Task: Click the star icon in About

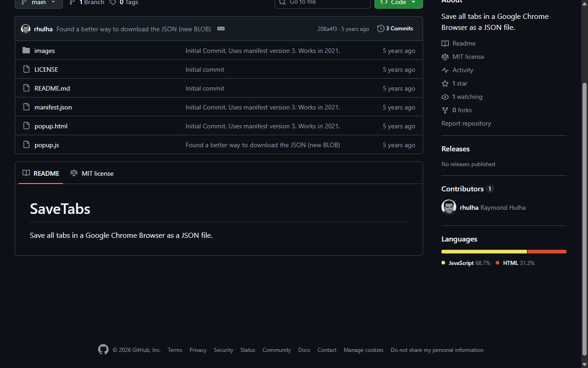Action: pos(445,83)
